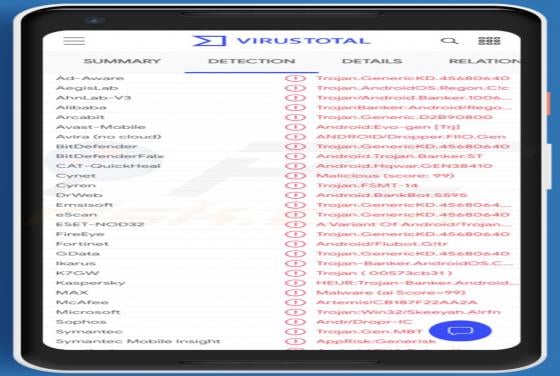The height and width of the screenshot is (376, 560).
Task: Click the alert icon in AegisLab row
Action: 295,88
